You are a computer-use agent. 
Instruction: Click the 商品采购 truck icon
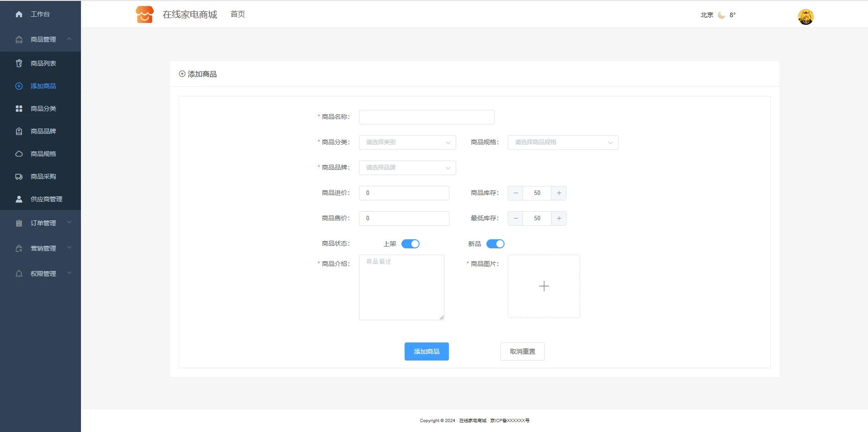pyautogui.click(x=19, y=176)
